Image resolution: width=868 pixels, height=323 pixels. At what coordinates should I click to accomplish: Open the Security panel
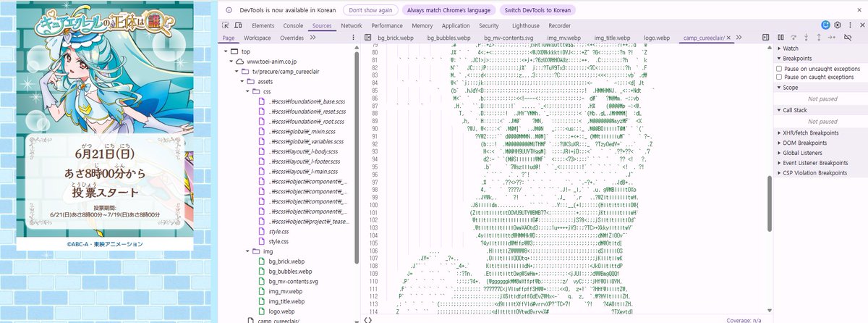(488, 25)
